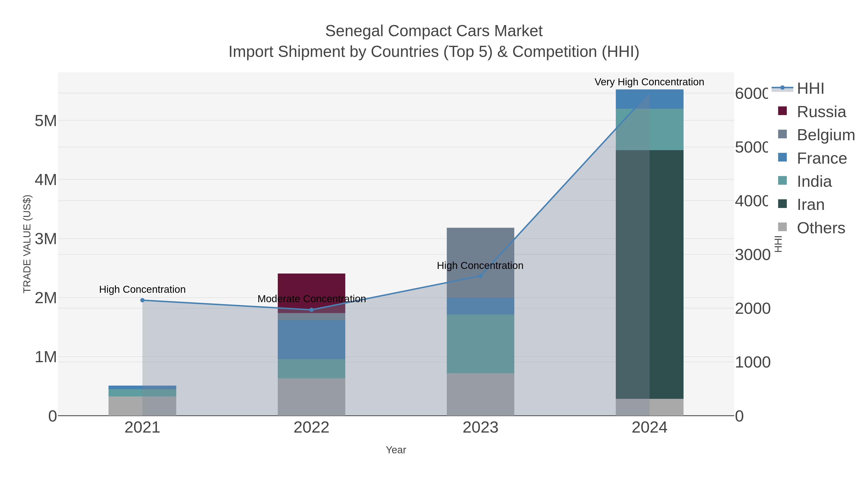Toggle the France legend entry
This screenshot has width=868, height=488.
click(812, 158)
